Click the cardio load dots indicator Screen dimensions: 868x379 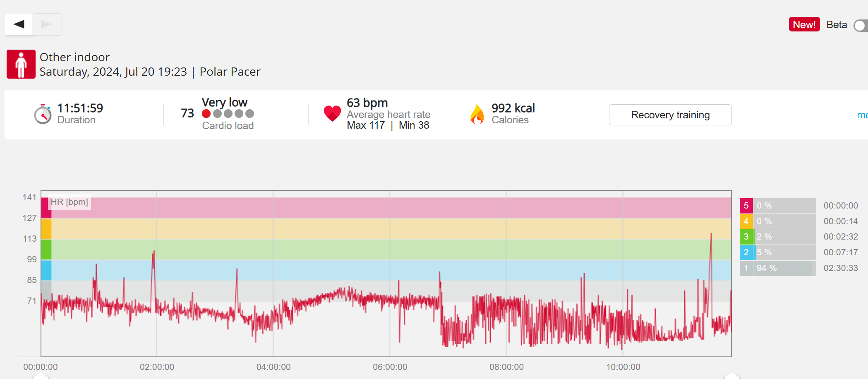(228, 114)
